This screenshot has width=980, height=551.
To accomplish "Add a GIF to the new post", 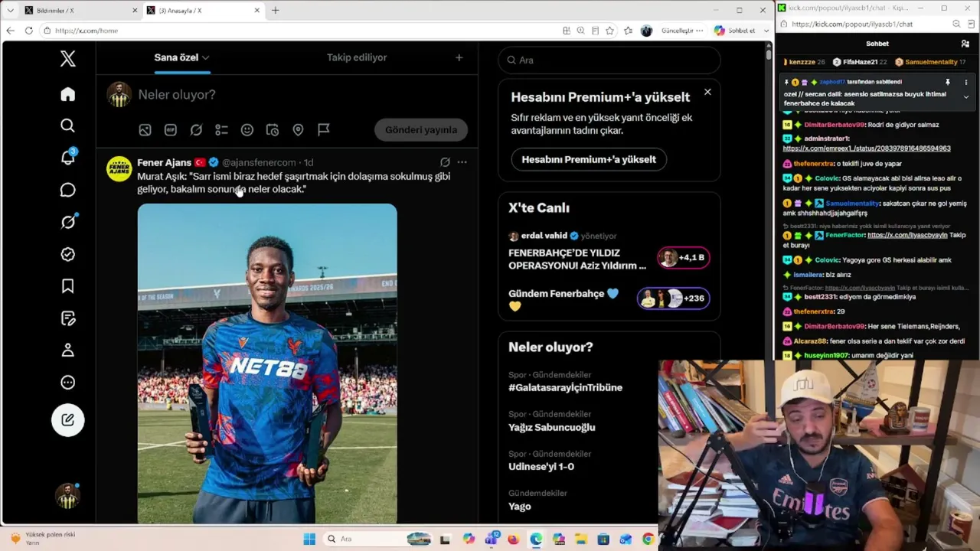I will (171, 130).
